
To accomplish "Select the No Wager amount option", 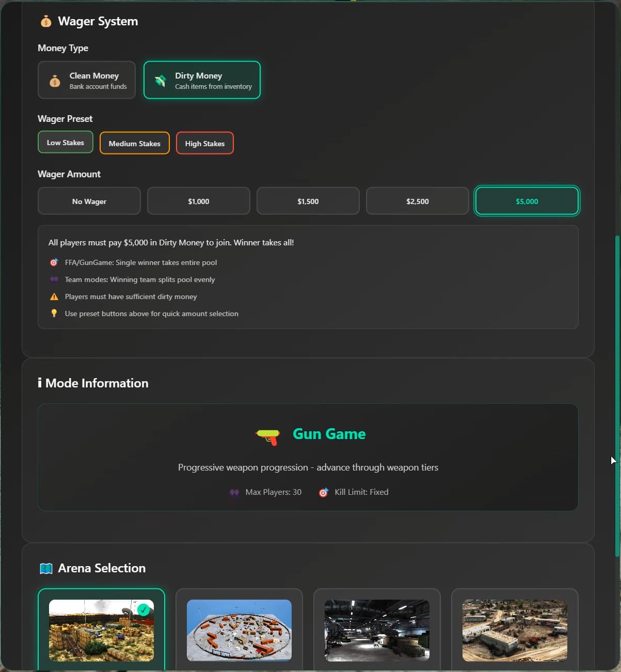I will (x=89, y=201).
